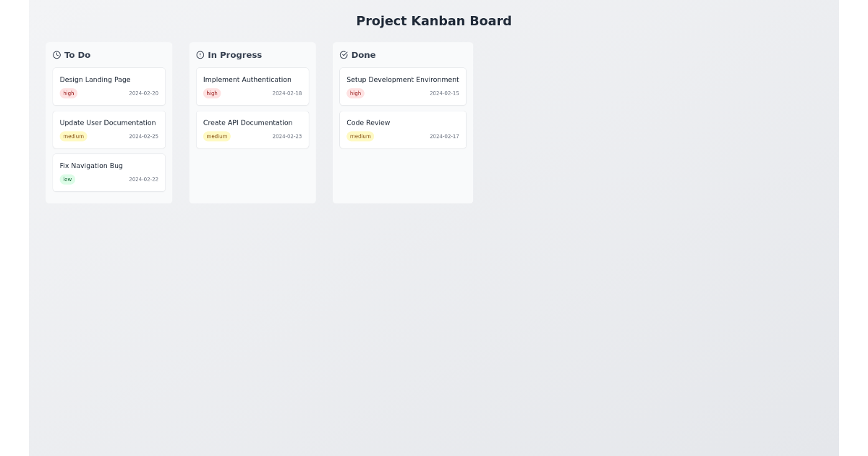Click the 'high' badge on Setup Development Environment

[x=355, y=93]
